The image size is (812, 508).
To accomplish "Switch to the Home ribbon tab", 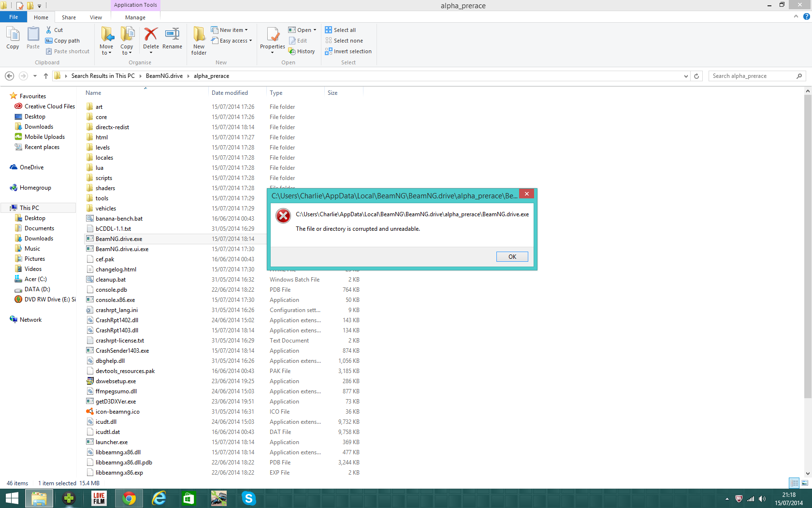I will (x=41, y=17).
